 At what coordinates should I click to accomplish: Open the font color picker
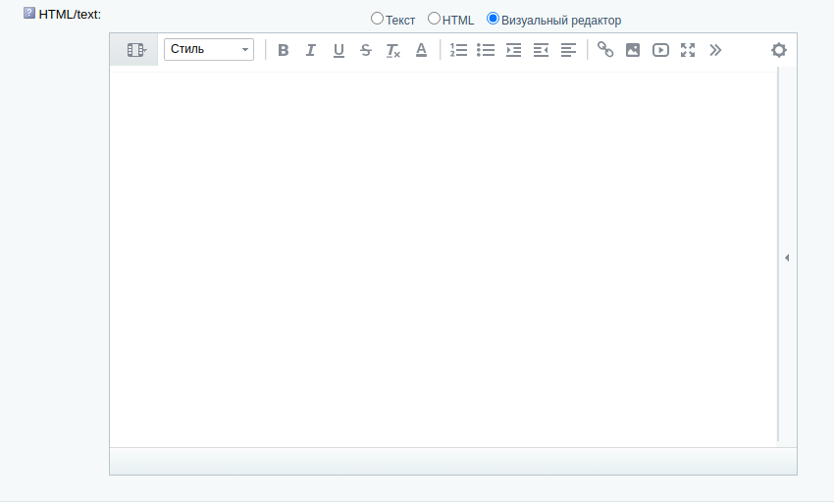pos(421,50)
